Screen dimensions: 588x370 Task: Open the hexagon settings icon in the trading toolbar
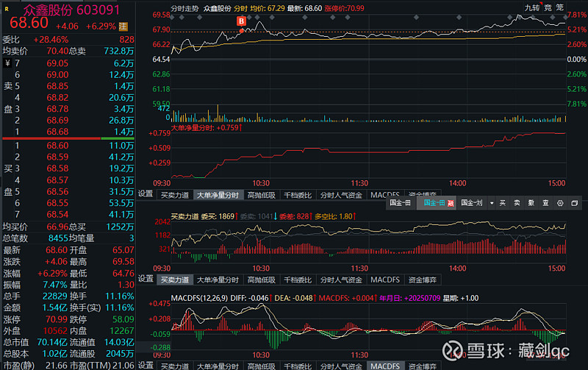pos(560,203)
